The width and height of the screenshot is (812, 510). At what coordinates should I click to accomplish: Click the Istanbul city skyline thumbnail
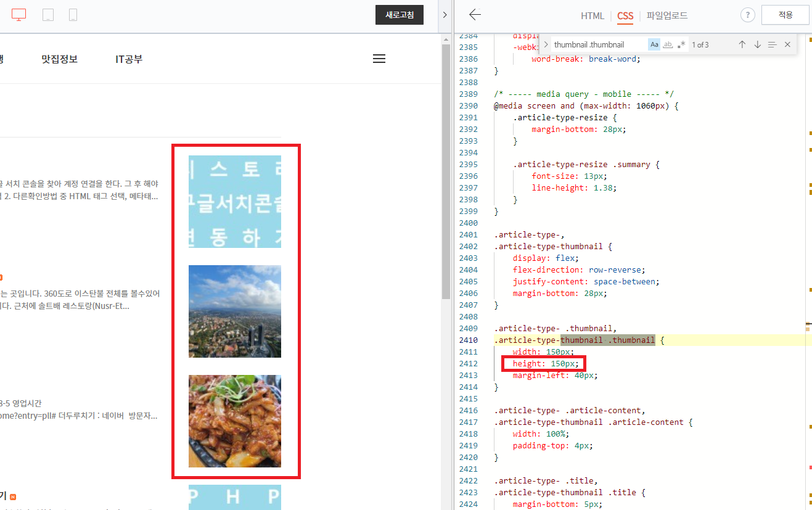pyautogui.click(x=235, y=311)
